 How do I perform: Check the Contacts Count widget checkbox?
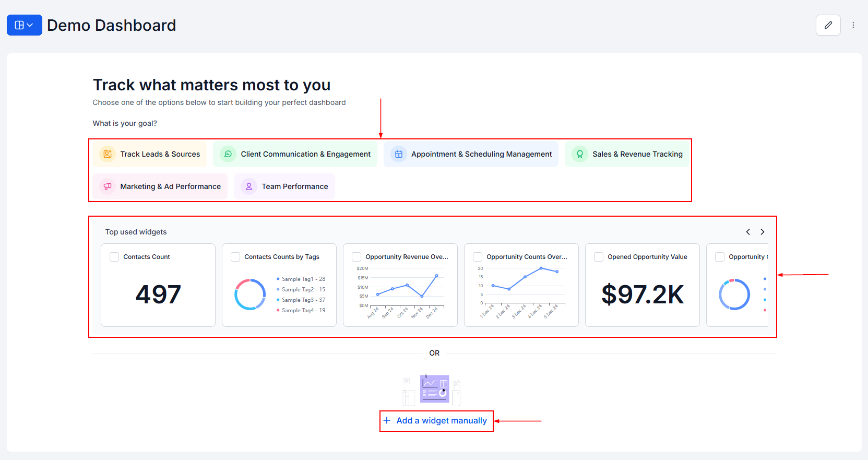click(x=114, y=257)
